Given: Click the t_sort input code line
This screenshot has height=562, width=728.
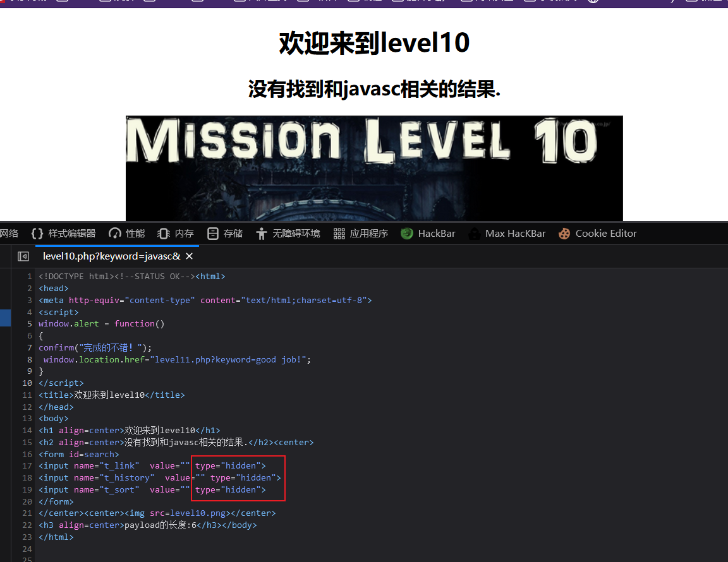Looking at the screenshot, I should click(152, 489).
